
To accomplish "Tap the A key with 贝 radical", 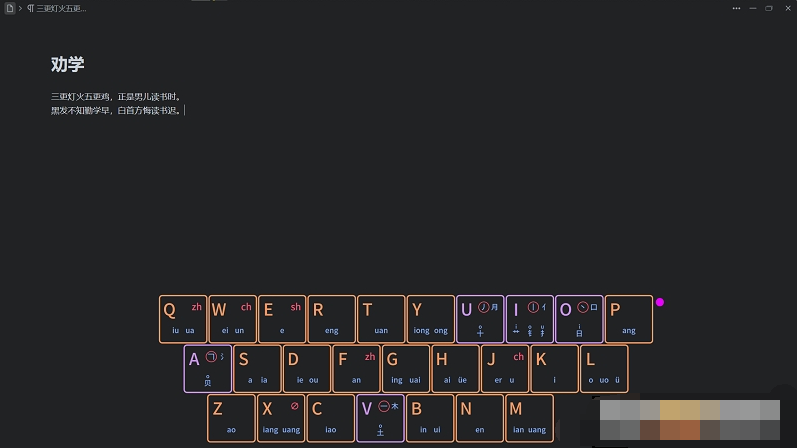I will click(x=207, y=369).
